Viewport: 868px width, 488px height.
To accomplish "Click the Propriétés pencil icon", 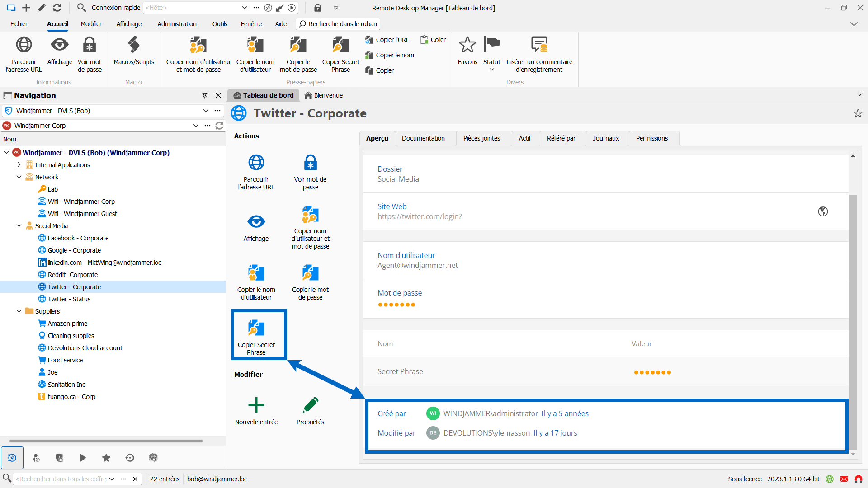I will tap(311, 405).
